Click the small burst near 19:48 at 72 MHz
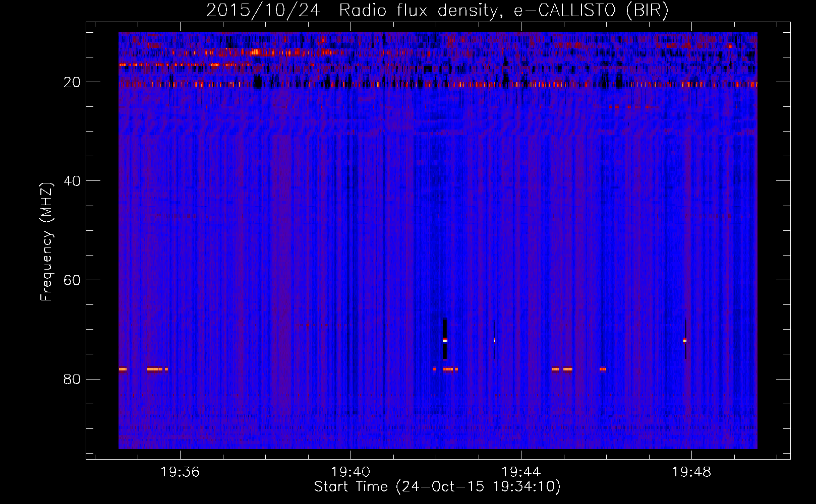The image size is (816, 504). [685, 340]
